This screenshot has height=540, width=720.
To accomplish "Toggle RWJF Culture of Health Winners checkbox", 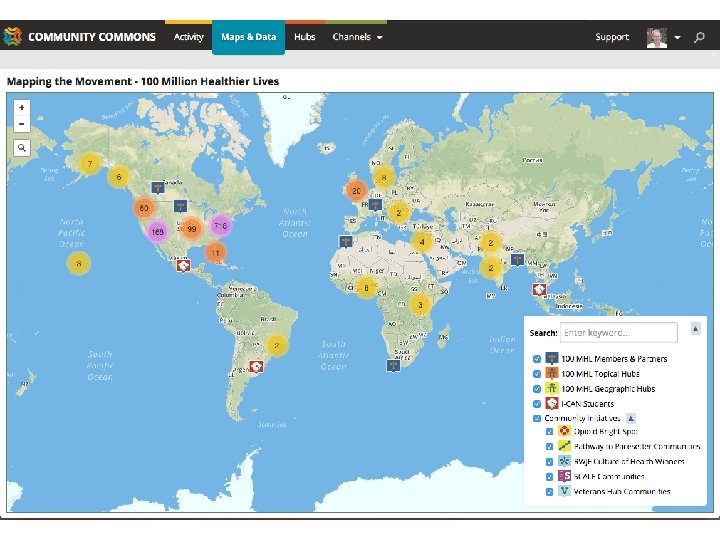I will [x=549, y=461].
